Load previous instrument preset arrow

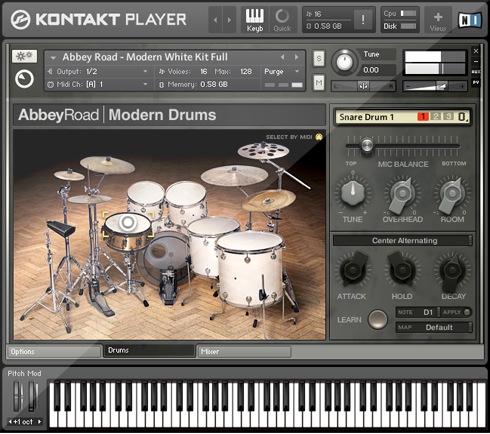283,57
